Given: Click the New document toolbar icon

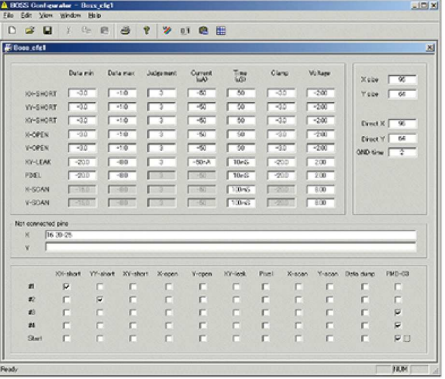Looking at the screenshot, I should point(12,30).
